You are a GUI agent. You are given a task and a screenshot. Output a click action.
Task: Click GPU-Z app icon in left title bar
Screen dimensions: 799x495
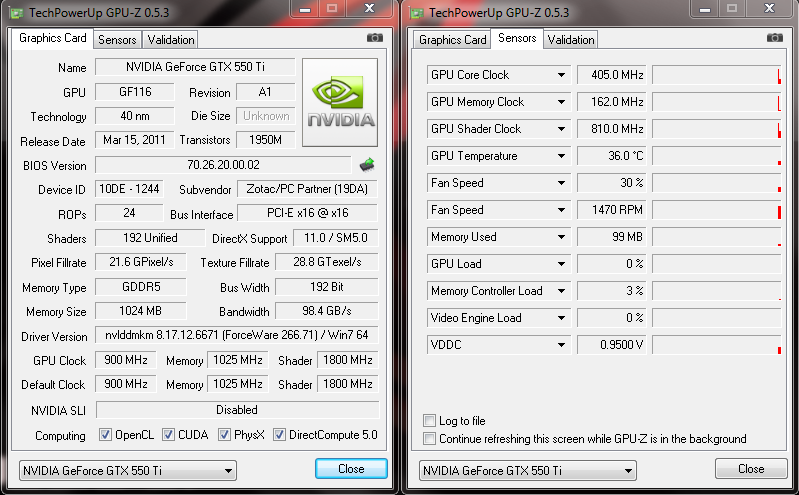(17, 13)
